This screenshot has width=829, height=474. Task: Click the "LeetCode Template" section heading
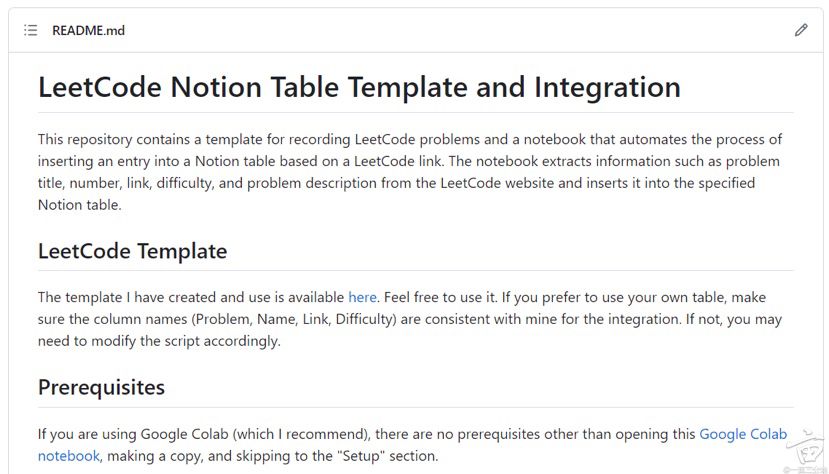click(132, 251)
